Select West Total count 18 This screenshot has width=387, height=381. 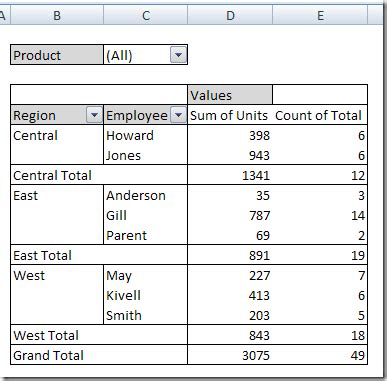pos(320,335)
